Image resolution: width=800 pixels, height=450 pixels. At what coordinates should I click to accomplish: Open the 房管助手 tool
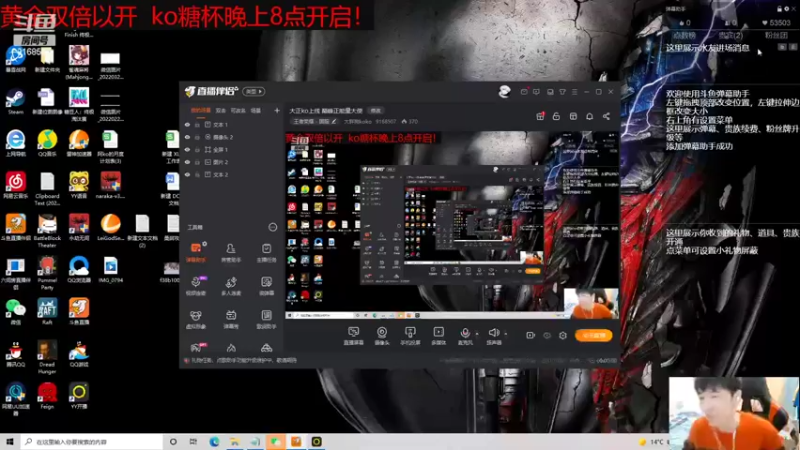click(231, 253)
